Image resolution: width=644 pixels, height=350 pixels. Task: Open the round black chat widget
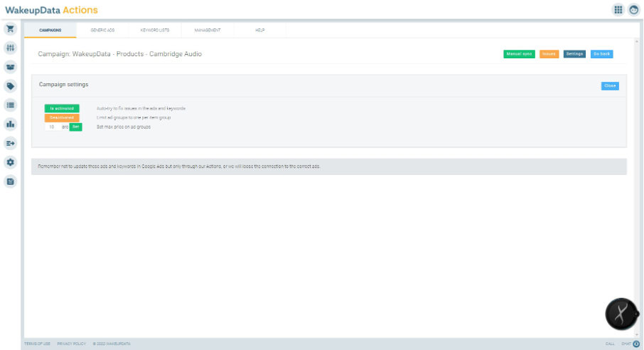coord(621,314)
